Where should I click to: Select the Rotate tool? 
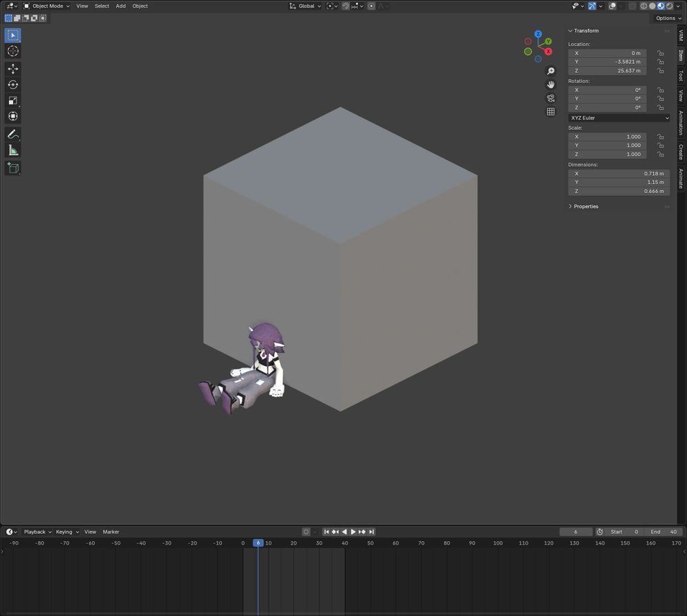coord(12,84)
